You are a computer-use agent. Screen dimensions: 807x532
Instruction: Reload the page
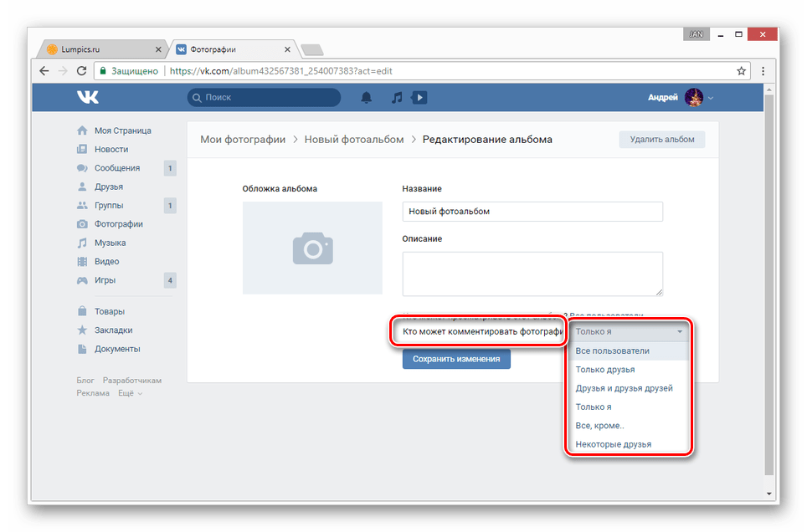pyautogui.click(x=81, y=71)
